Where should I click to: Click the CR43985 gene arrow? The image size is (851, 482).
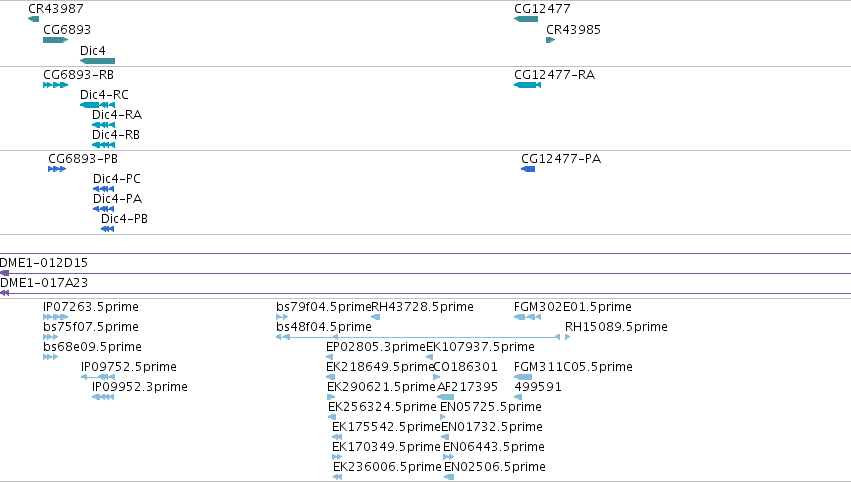point(550,40)
